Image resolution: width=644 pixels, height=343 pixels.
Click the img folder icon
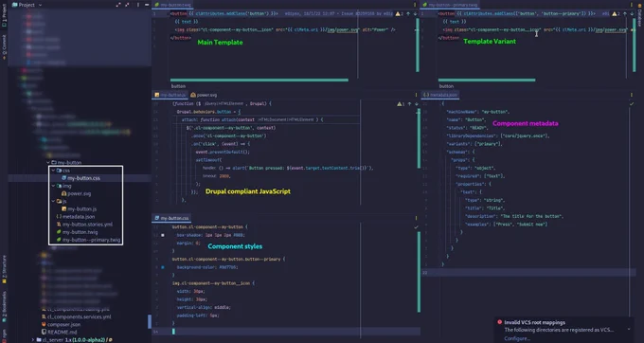point(59,186)
